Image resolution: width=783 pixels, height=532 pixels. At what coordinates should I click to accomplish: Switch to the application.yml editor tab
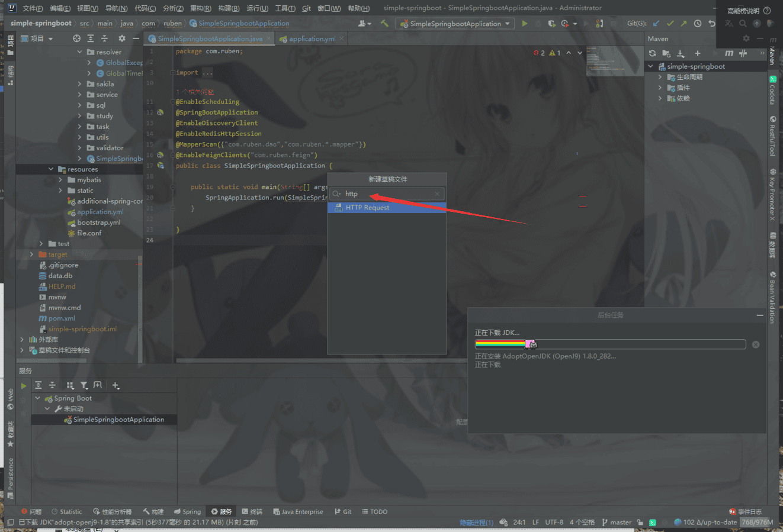[x=312, y=38]
